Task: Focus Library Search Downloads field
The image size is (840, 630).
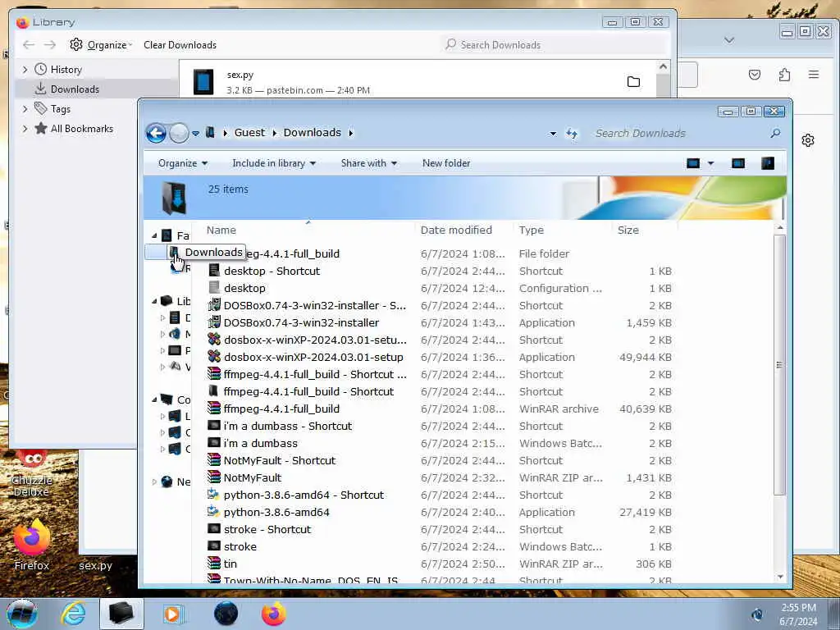Action: coord(555,45)
